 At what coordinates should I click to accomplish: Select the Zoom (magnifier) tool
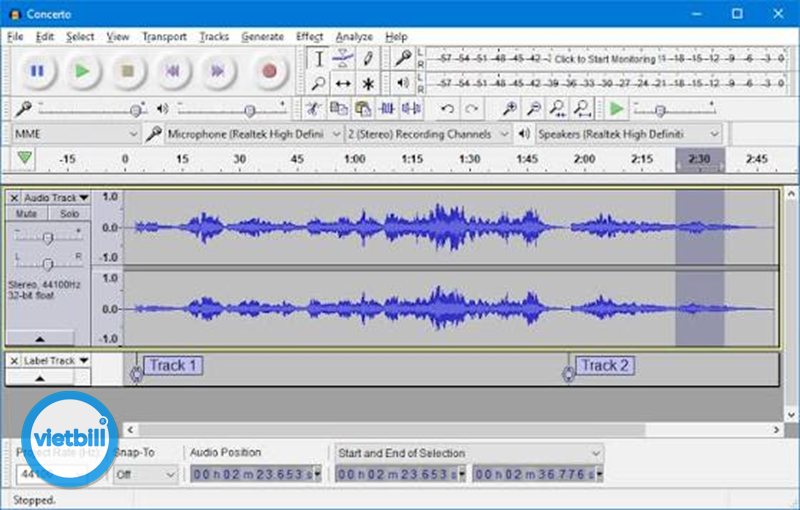319,83
